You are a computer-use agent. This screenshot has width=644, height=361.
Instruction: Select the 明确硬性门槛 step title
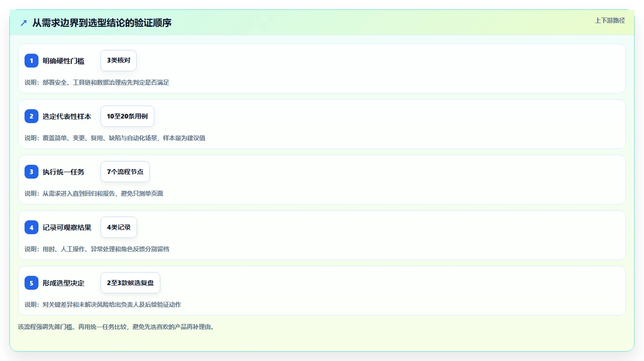point(63,61)
